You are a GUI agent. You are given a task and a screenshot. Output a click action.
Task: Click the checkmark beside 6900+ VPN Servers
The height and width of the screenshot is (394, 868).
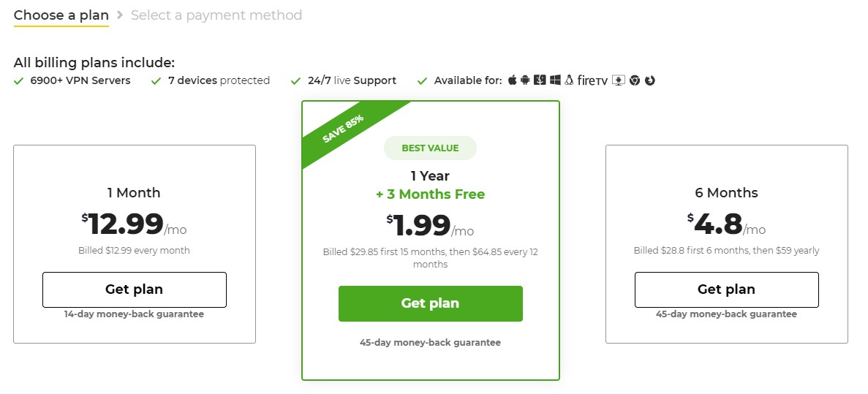click(x=19, y=81)
